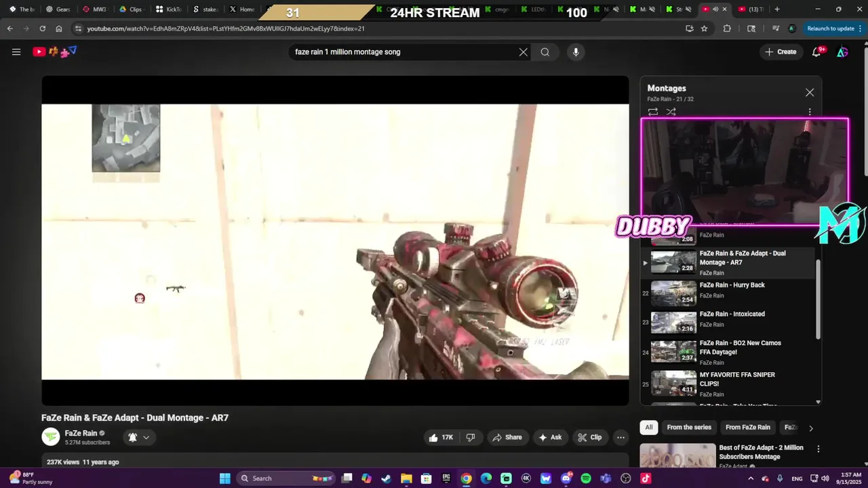Image resolution: width=868 pixels, height=488 pixels.
Task: Select BO2 New Camos FFA Daytage video
Action: point(728,352)
